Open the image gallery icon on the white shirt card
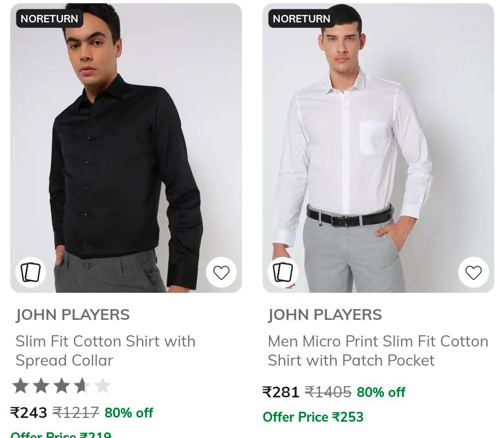Viewport: 504px width, 438px height. point(283,272)
